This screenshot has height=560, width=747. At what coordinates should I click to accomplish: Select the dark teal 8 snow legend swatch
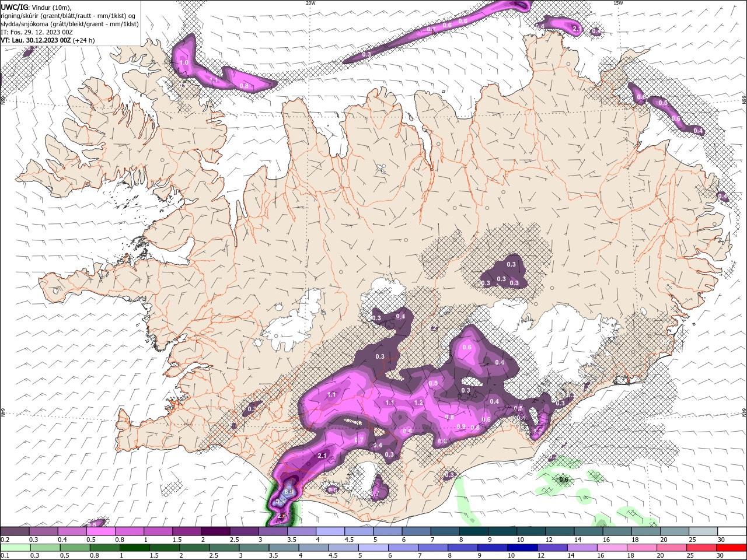[473, 531]
